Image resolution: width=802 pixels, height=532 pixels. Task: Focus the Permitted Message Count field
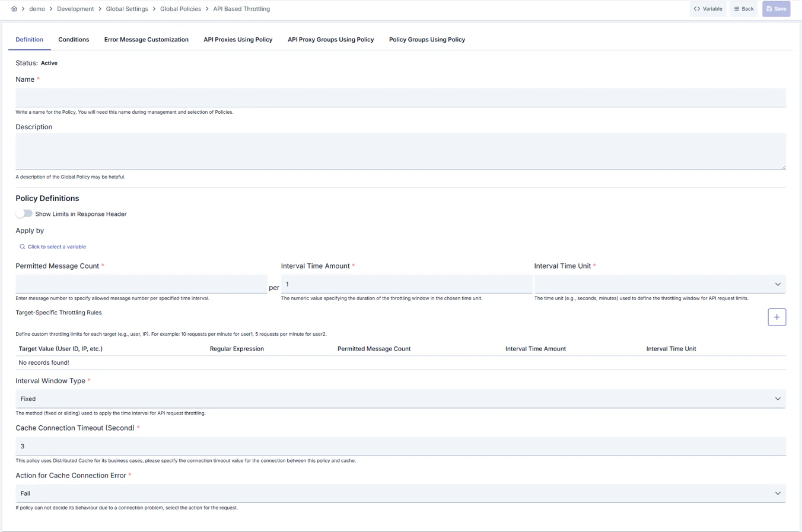[x=141, y=283]
